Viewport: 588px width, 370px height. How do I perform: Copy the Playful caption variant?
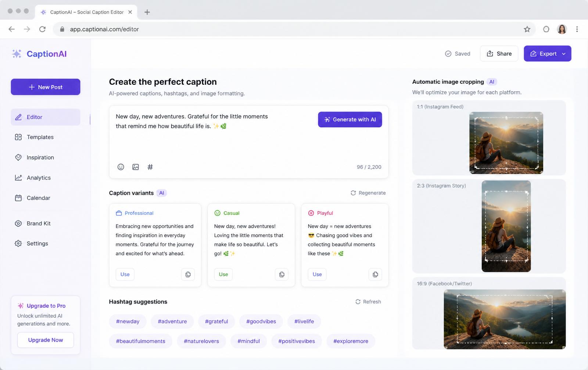[x=375, y=274]
